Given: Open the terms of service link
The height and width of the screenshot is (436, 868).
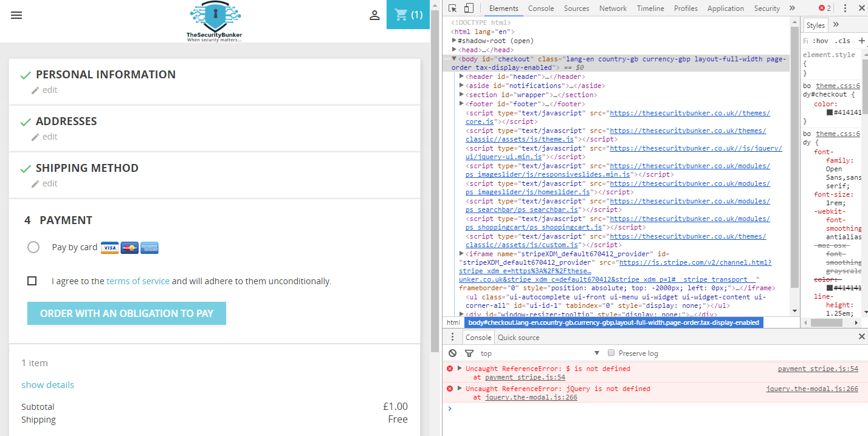Looking at the screenshot, I should click(x=138, y=281).
